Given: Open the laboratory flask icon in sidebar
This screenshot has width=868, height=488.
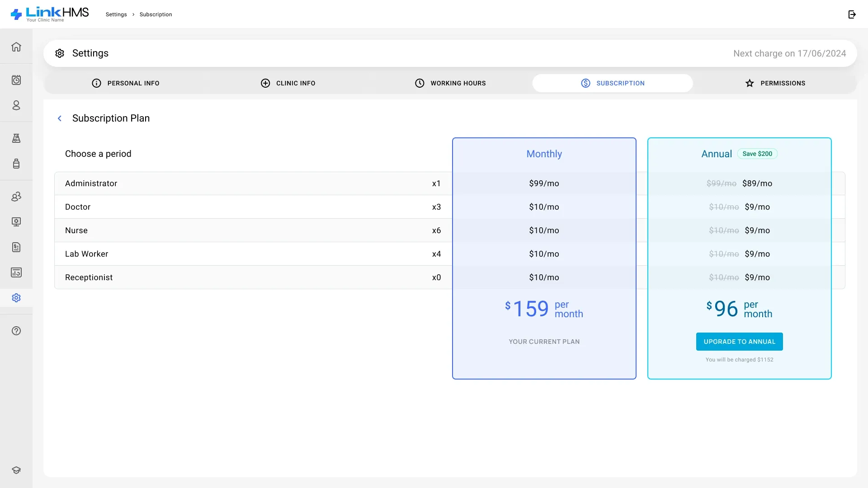Looking at the screenshot, I should (x=16, y=138).
